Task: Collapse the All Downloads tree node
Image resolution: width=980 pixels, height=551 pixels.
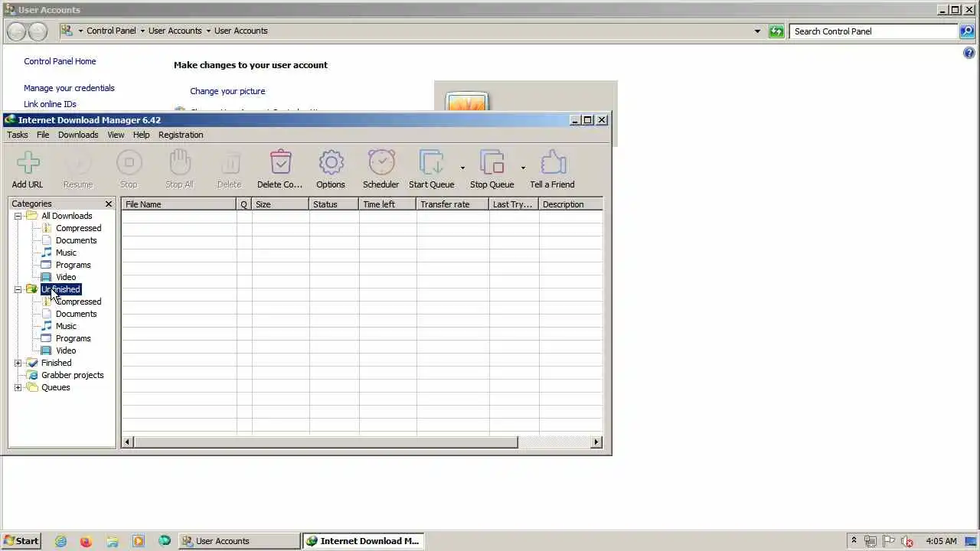Action: tap(18, 216)
